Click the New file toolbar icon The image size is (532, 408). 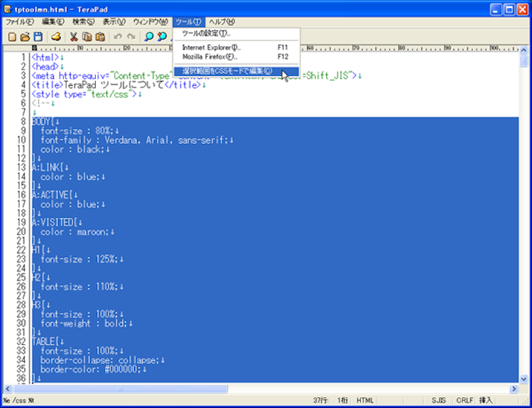click(x=12, y=36)
